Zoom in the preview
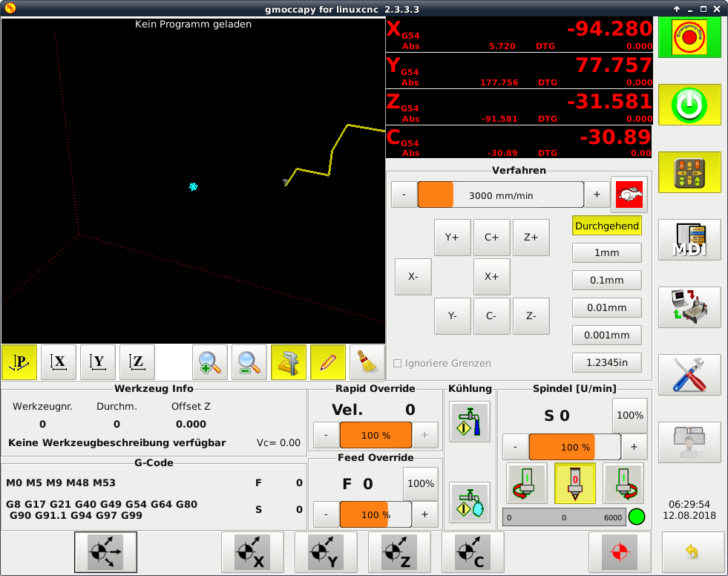This screenshot has width=728, height=576. 210,362
